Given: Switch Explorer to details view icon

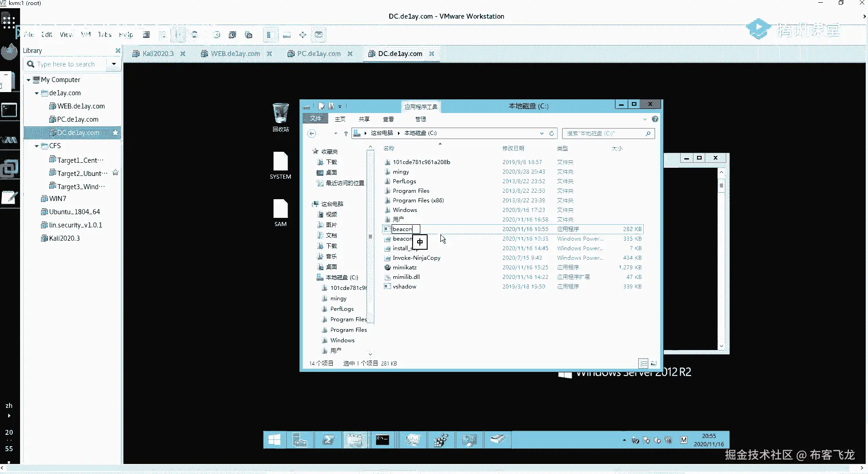Looking at the screenshot, I should coord(643,363).
